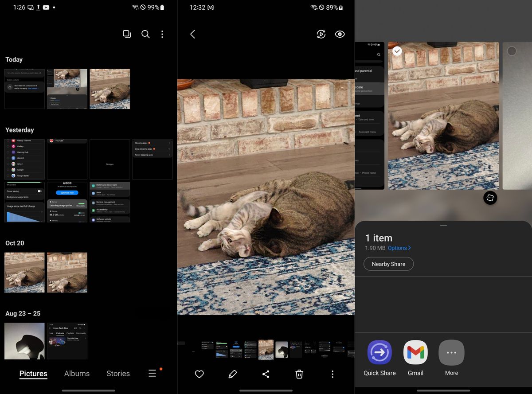The image size is (532, 394).
Task: Open the search in Gallery
Action: point(145,34)
